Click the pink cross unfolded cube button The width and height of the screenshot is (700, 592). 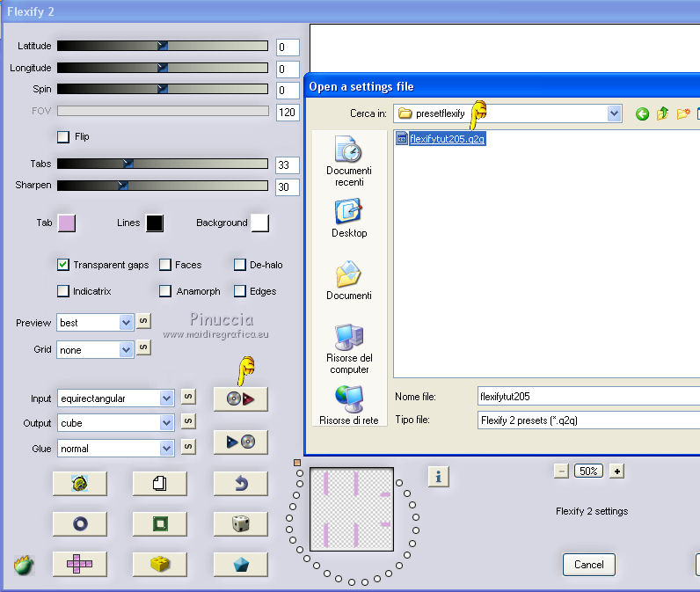[x=80, y=565]
